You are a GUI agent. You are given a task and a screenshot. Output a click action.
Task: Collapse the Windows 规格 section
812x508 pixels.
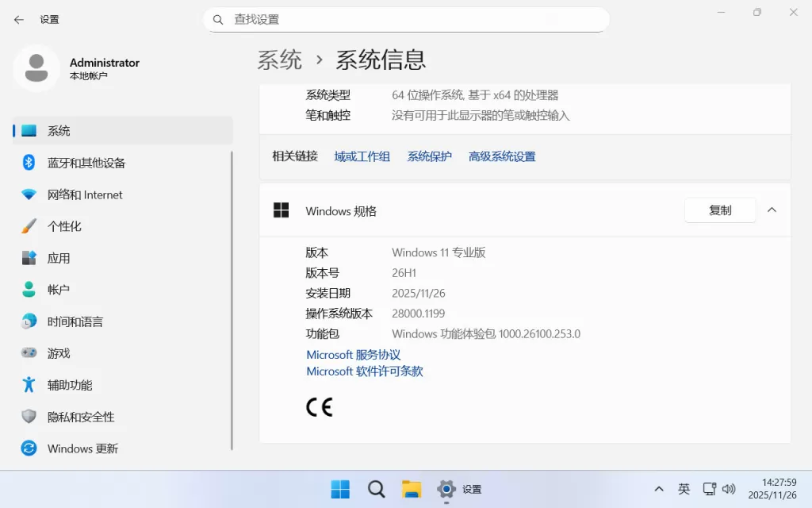[x=772, y=210]
